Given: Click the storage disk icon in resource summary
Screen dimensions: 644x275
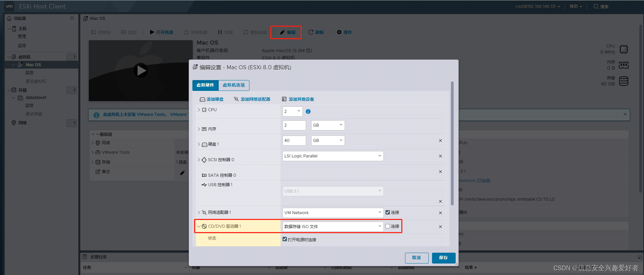Looking at the screenshot, I should pos(624,81).
